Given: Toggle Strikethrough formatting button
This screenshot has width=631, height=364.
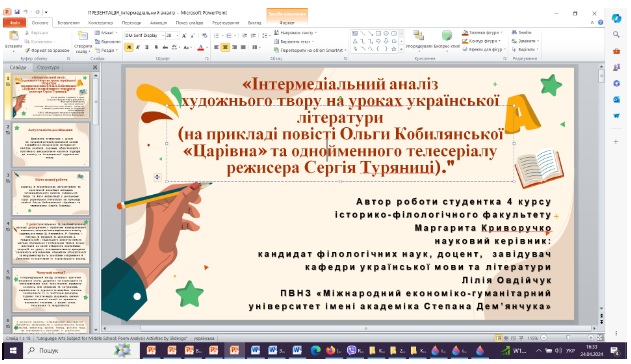Looking at the screenshot, I should pyautogui.click(x=165, y=47).
